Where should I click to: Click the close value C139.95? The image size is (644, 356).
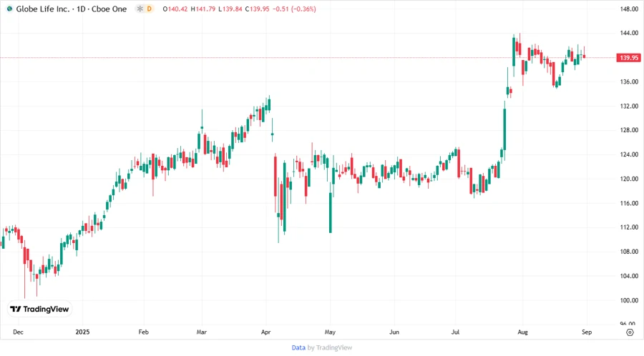(257, 9)
